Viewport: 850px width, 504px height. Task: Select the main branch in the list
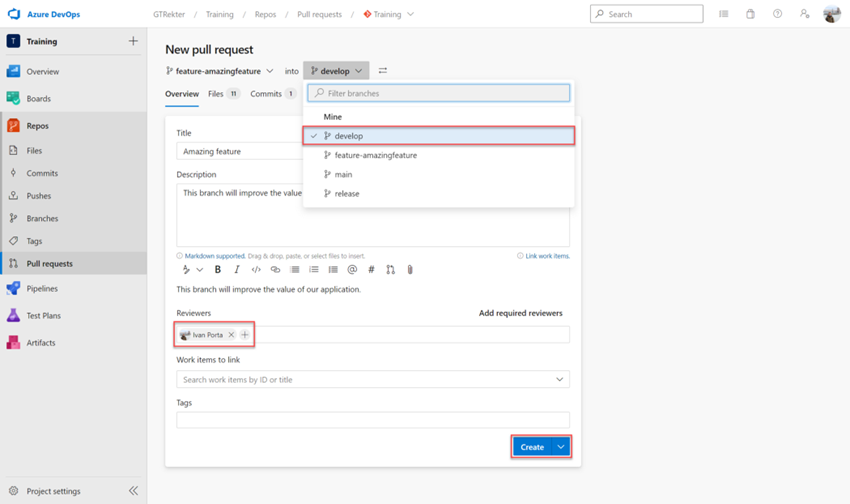point(439,175)
